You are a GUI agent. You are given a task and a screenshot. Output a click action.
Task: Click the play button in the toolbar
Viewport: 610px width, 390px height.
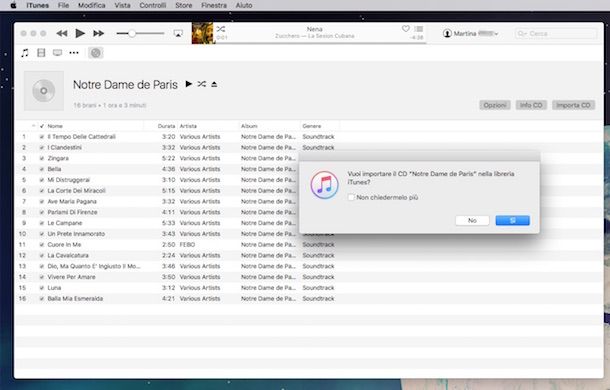80,33
